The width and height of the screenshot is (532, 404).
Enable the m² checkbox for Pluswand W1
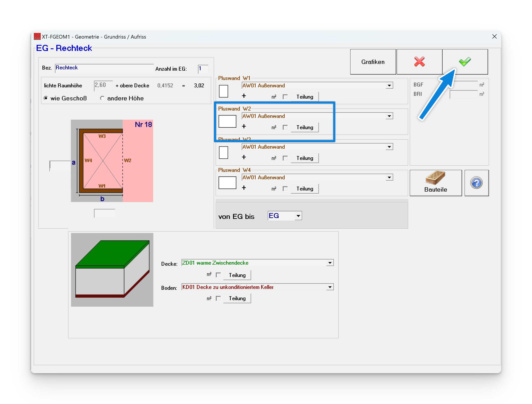[285, 97]
